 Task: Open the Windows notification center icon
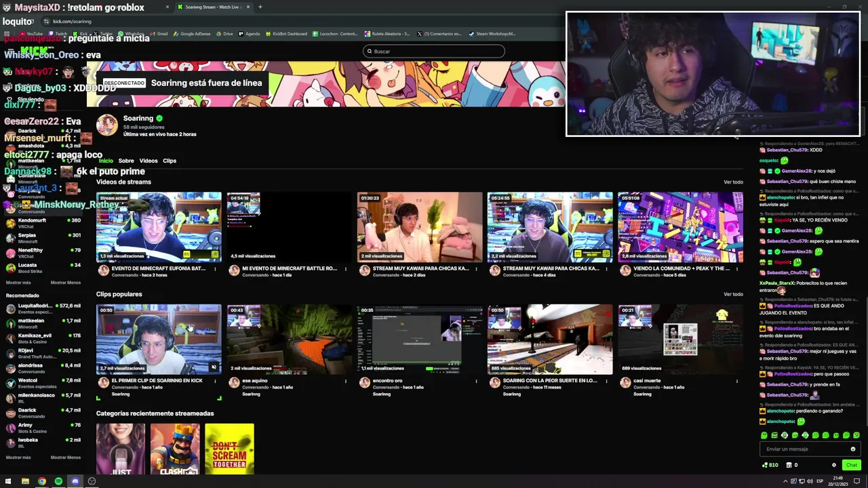[857, 481]
